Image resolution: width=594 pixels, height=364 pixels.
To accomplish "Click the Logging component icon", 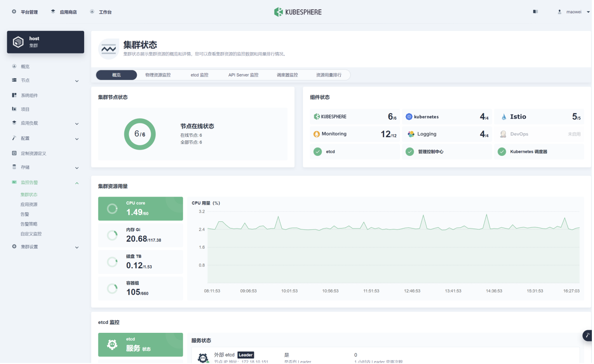I will click(411, 134).
